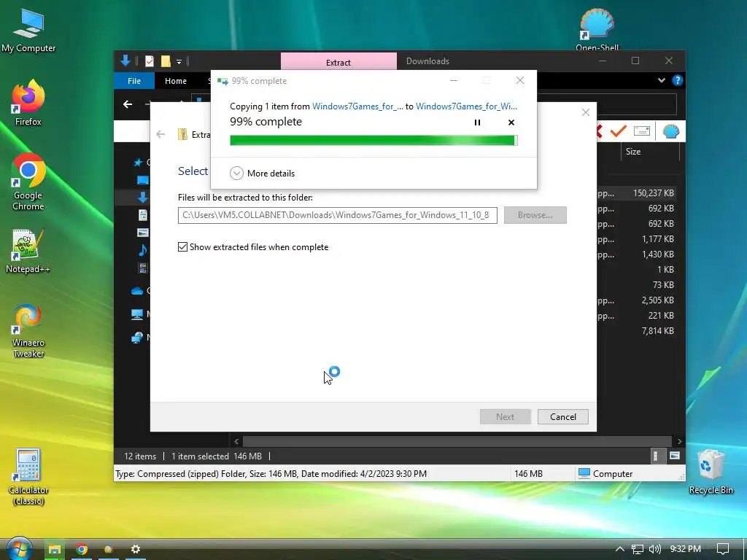Select the Extract ribbon tab
The width and height of the screenshot is (747, 560).
coord(338,62)
